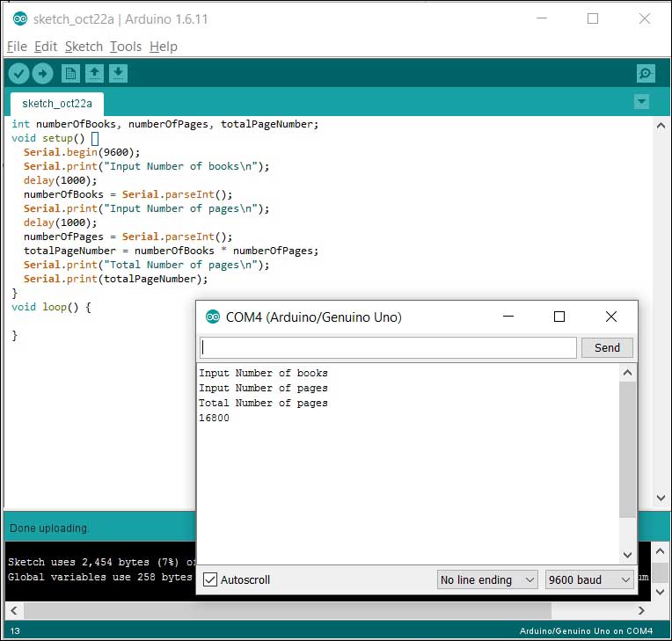Viewport: 672px width, 641px height.
Task: Click the Upload arrow icon
Action: pyautogui.click(x=42, y=74)
